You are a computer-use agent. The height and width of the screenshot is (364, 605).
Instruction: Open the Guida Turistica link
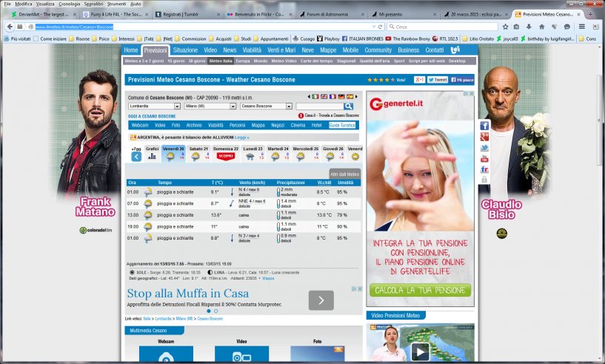[342, 125]
